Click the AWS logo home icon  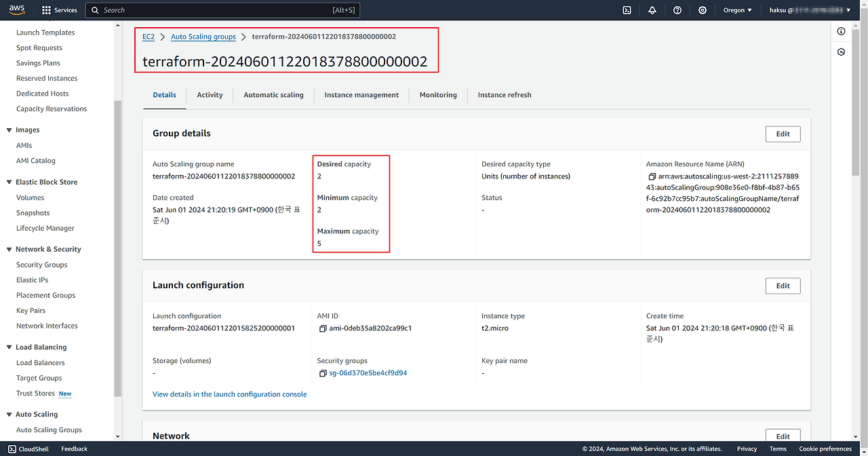[17, 9]
